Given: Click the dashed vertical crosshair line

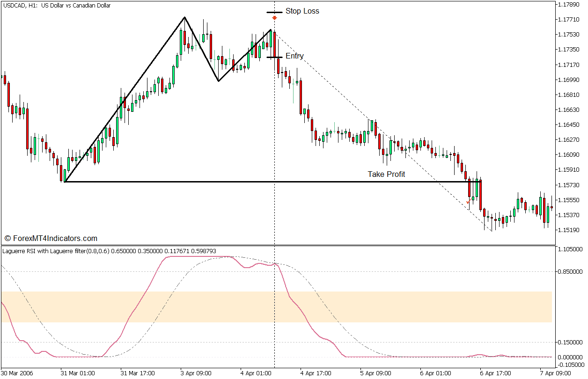Looking at the screenshot, I should 275,140.
